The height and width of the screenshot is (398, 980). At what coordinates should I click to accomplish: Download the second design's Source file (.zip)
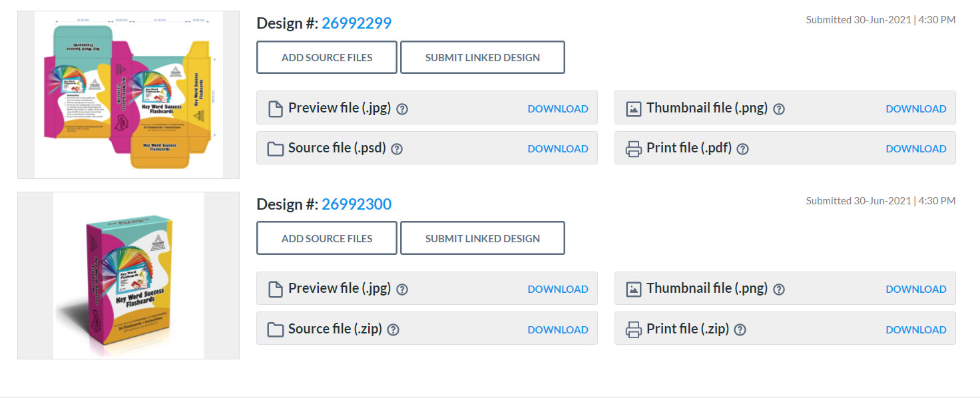tap(557, 329)
